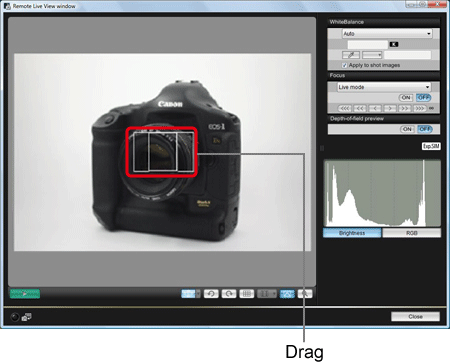Screen dimensions: 450x364
Task: Click the highlighted blue focus frame icon
Action: (x=287, y=294)
